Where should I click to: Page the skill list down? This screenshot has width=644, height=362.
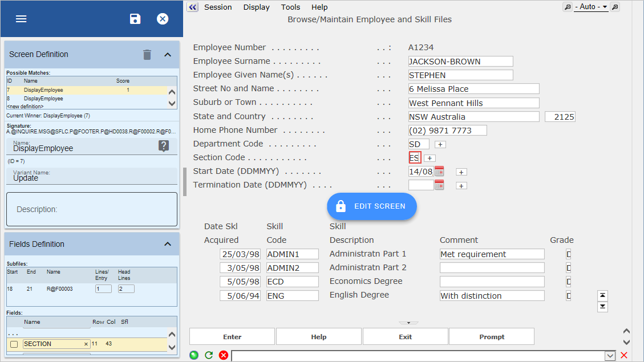coord(602,307)
